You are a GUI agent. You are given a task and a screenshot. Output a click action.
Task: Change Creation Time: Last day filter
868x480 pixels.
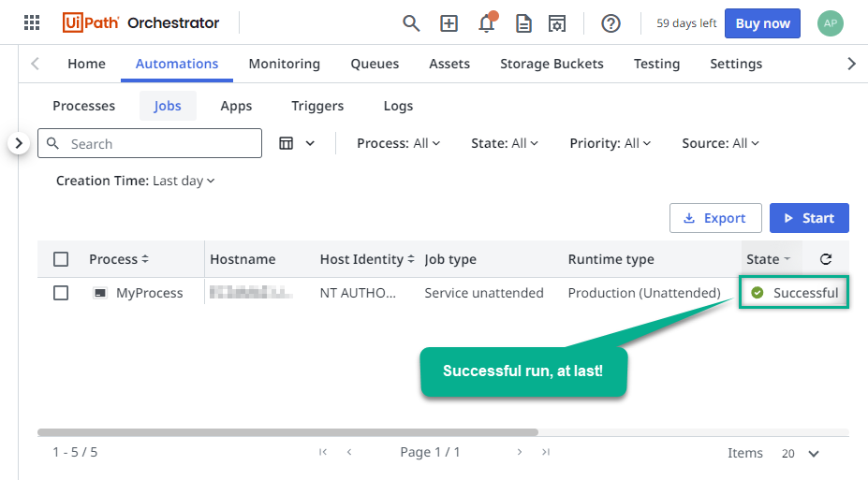coord(135,181)
